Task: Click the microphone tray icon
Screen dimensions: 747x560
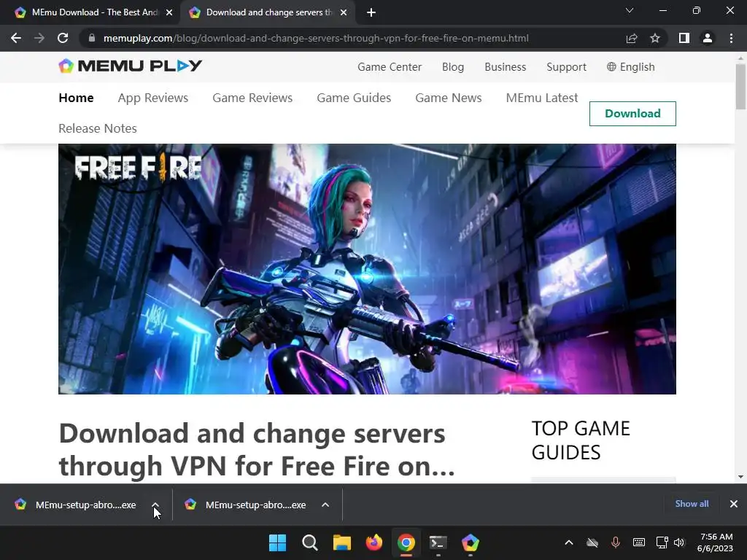Action: pyautogui.click(x=616, y=542)
